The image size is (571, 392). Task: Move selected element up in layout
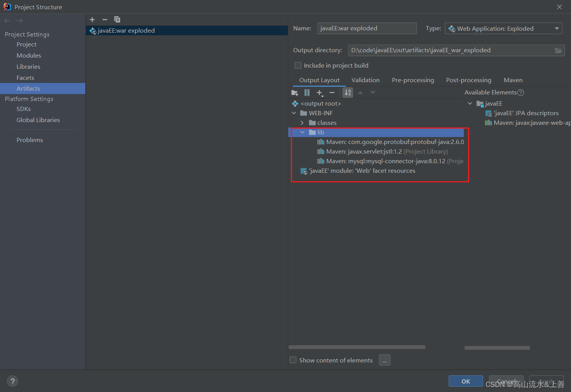[360, 93]
